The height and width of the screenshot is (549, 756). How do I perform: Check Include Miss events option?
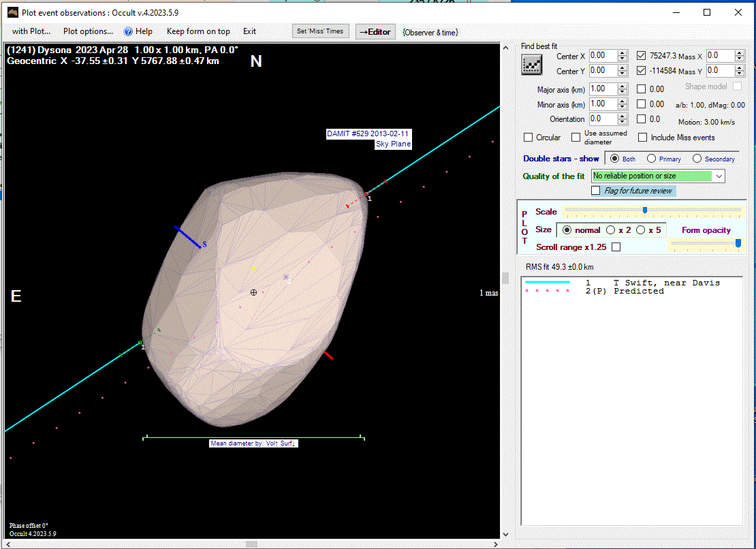(642, 138)
